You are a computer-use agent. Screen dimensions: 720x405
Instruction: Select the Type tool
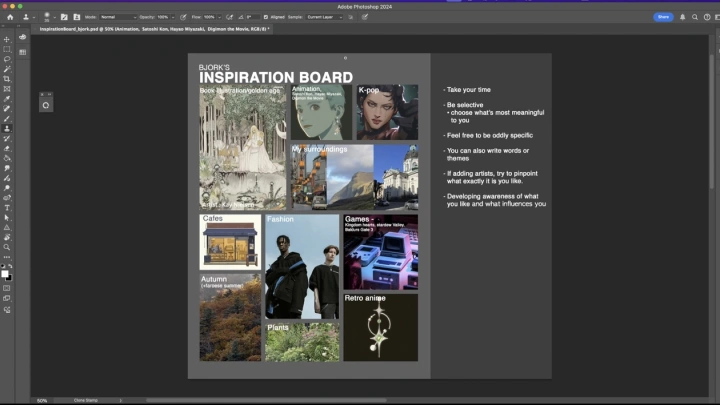pos(6,208)
